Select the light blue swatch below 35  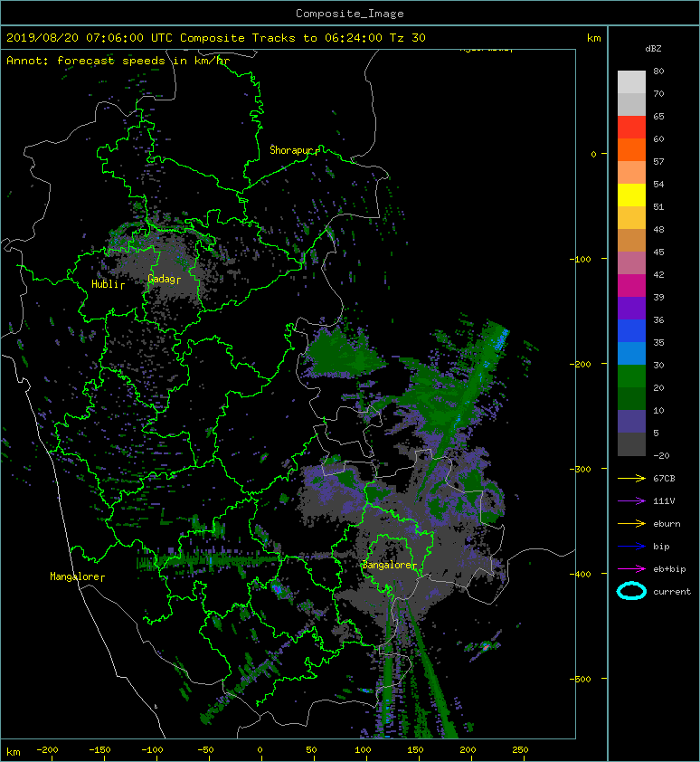click(631, 353)
